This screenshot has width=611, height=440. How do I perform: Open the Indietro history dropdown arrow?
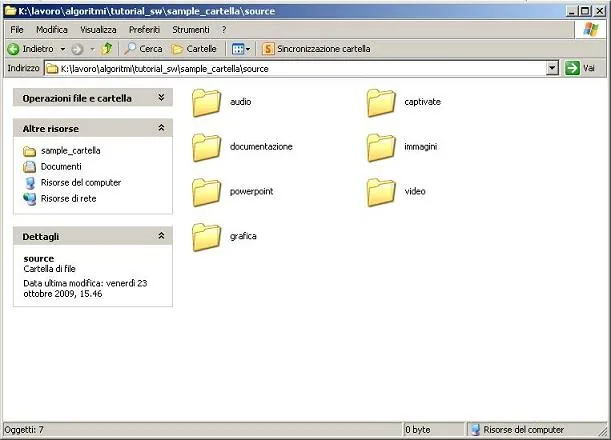click(x=63, y=49)
